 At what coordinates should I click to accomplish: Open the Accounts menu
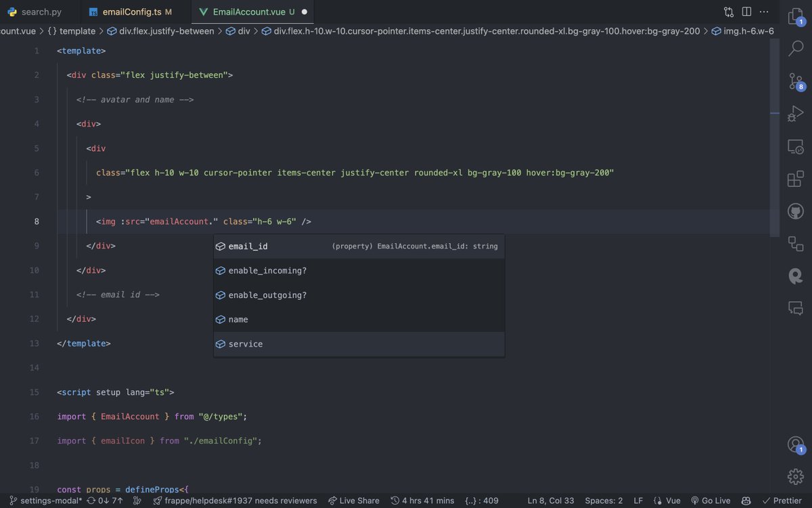click(795, 445)
